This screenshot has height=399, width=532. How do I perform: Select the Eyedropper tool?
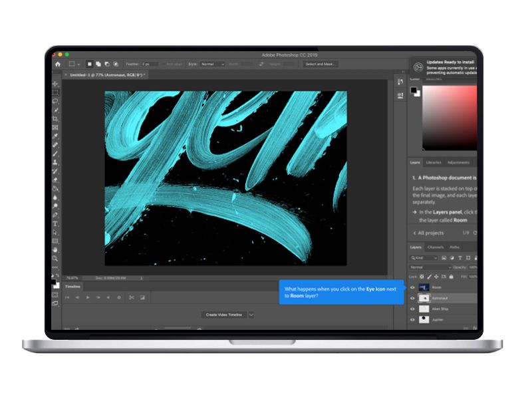[x=56, y=136]
